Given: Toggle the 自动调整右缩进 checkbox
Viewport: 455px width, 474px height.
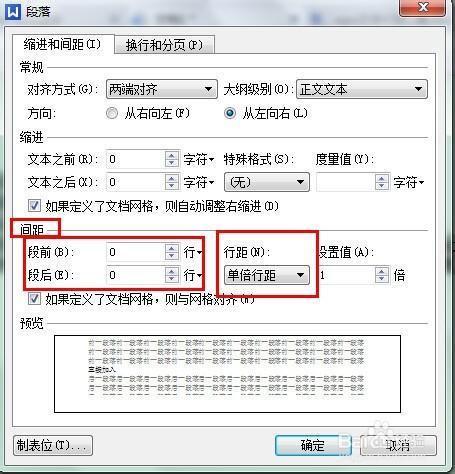Looking at the screenshot, I should point(34,206).
